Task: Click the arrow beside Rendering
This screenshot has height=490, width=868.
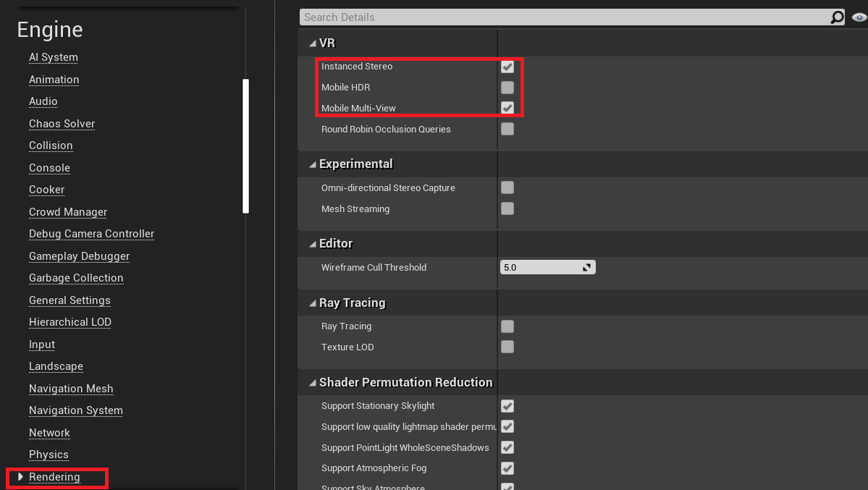Action: pyautogui.click(x=20, y=477)
